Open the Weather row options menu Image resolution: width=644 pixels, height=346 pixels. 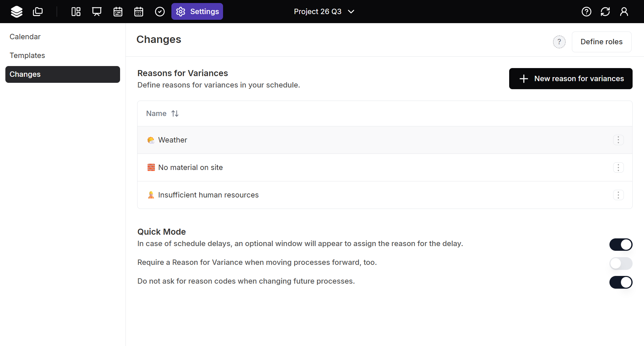618,140
